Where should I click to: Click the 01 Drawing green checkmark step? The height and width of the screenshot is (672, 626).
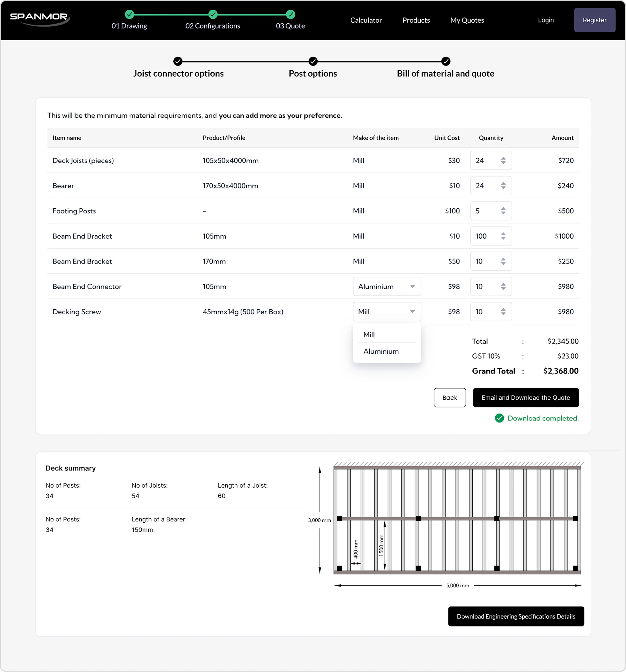point(130,14)
